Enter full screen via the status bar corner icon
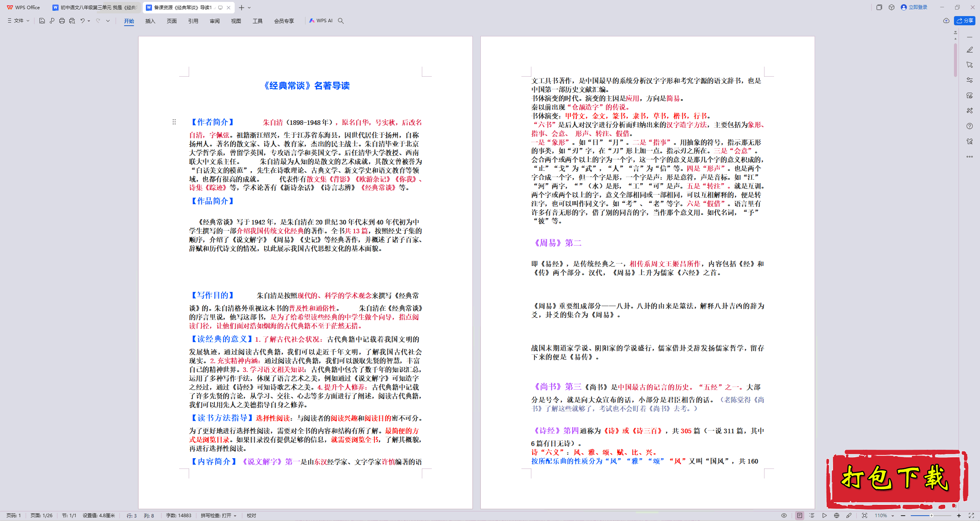This screenshot has height=521, width=980. pyautogui.click(x=971, y=516)
